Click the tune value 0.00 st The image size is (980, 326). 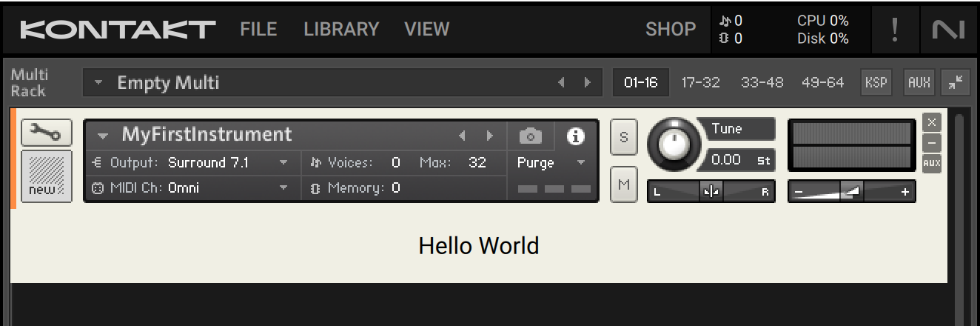pos(740,160)
